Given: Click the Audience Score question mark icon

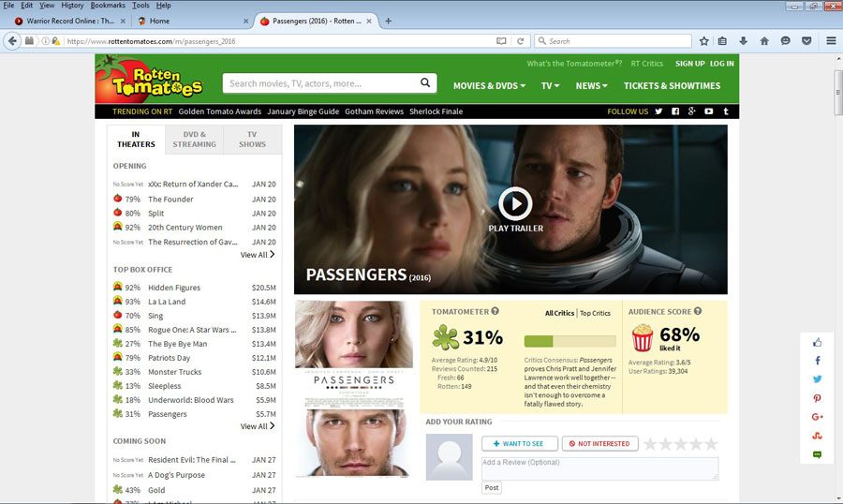Looking at the screenshot, I should tap(697, 311).
